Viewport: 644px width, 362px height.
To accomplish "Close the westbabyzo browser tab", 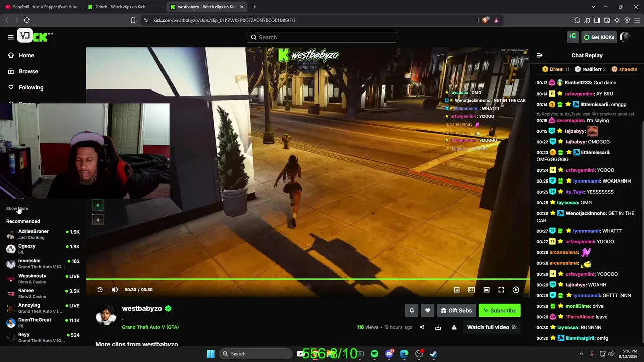I will [x=240, y=7].
